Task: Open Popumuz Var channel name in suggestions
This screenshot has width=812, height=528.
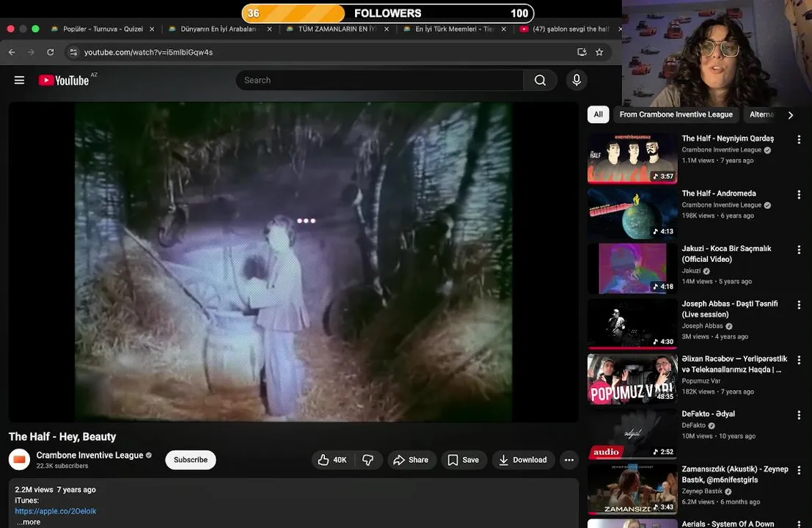Action: pyautogui.click(x=701, y=381)
